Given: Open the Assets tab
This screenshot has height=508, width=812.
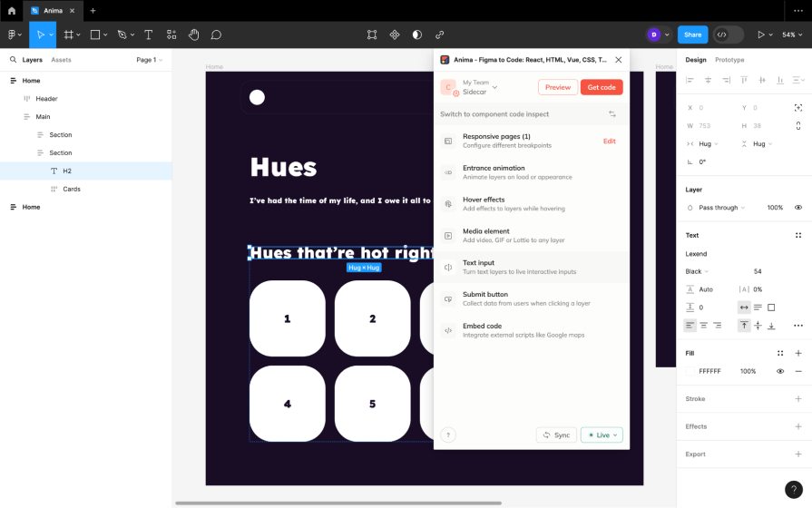Looking at the screenshot, I should coord(61,60).
